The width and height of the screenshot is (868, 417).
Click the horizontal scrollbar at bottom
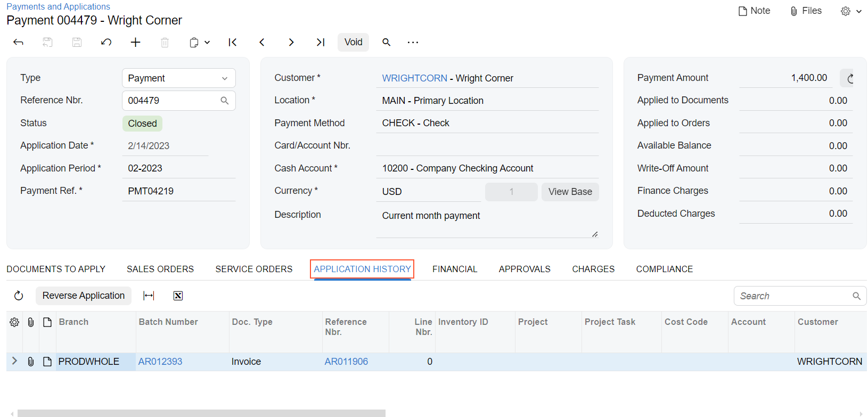click(x=201, y=413)
